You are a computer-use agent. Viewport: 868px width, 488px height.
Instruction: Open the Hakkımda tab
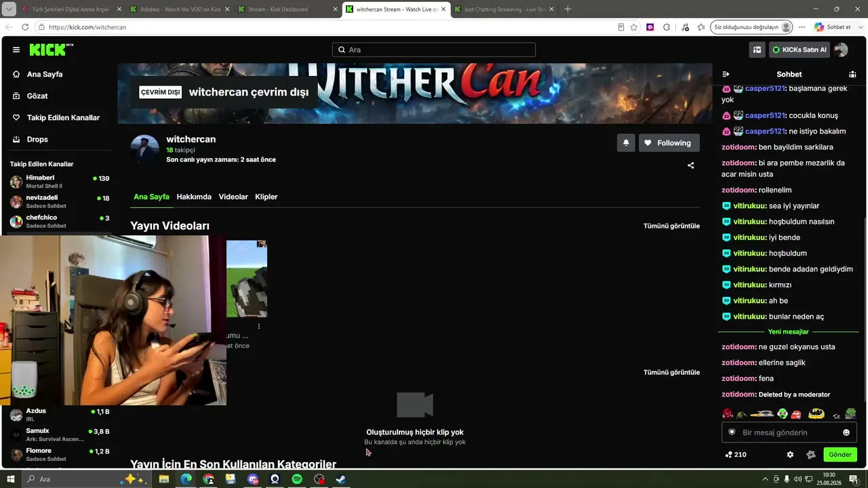pos(194,197)
